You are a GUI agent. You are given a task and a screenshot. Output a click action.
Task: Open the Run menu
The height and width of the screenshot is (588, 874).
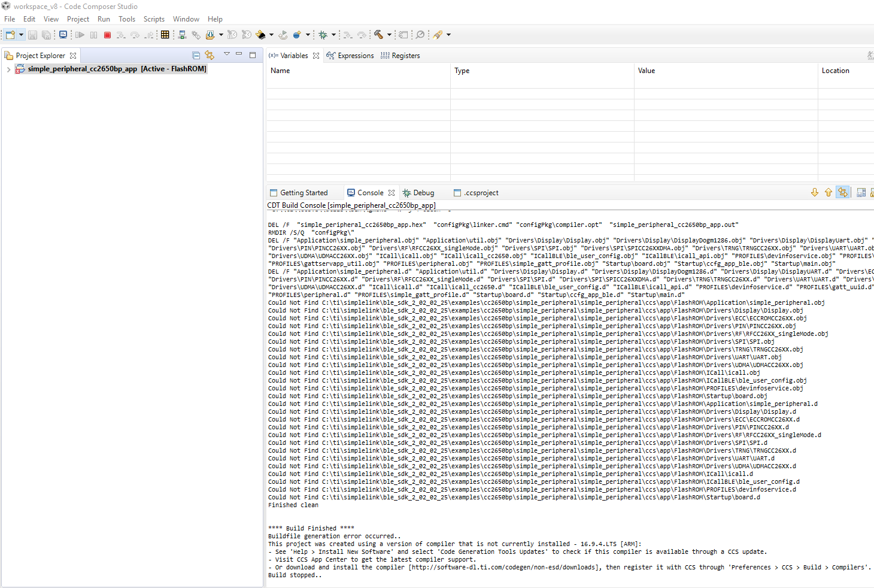(x=104, y=19)
